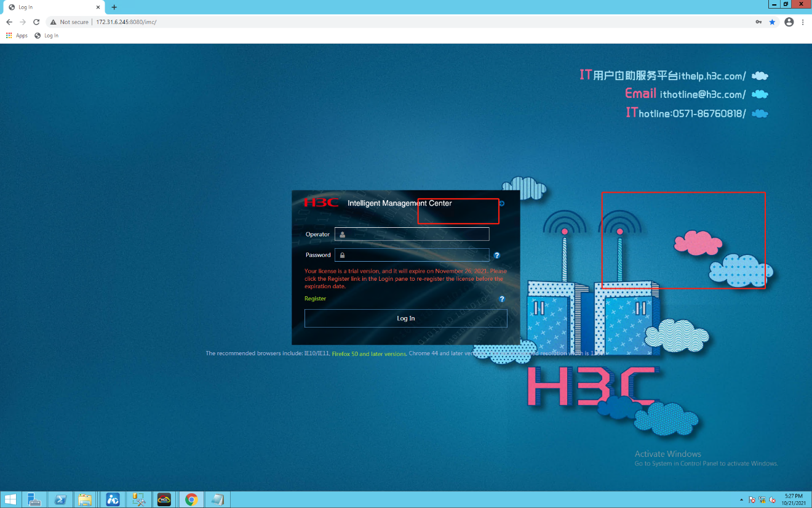Open the blue iMC app taskbar icon
This screenshot has height=508, width=812.
click(113, 499)
